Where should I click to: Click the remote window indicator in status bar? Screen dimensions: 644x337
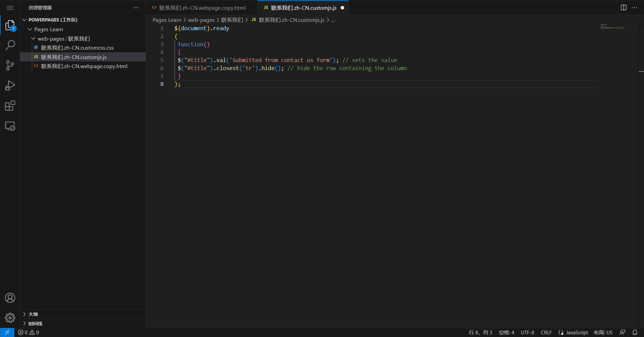click(7, 332)
